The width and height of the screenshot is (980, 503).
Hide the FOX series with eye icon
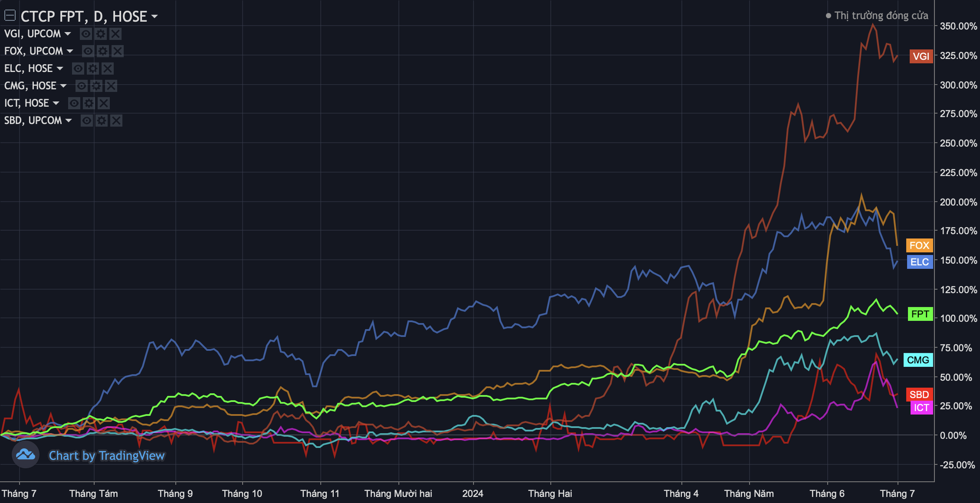coord(88,51)
